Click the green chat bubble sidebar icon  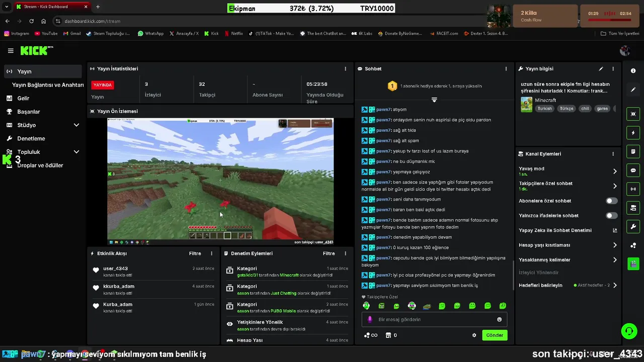pos(633,170)
